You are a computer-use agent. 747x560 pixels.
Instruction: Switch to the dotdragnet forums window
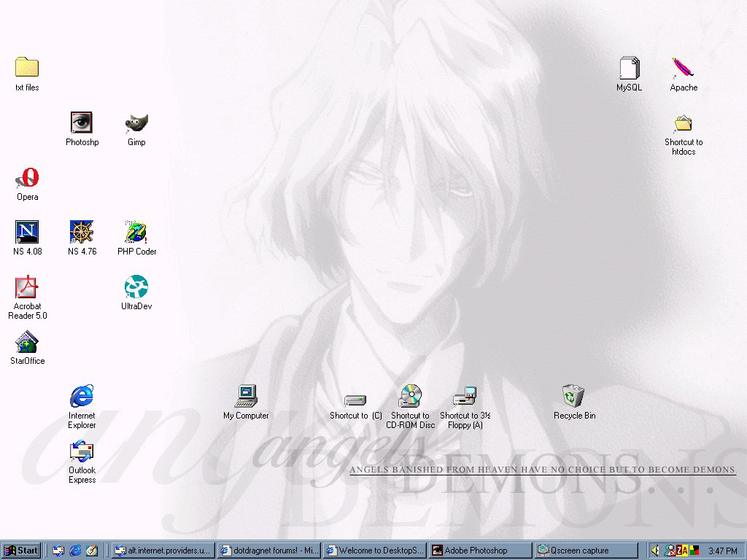pyautogui.click(x=268, y=551)
